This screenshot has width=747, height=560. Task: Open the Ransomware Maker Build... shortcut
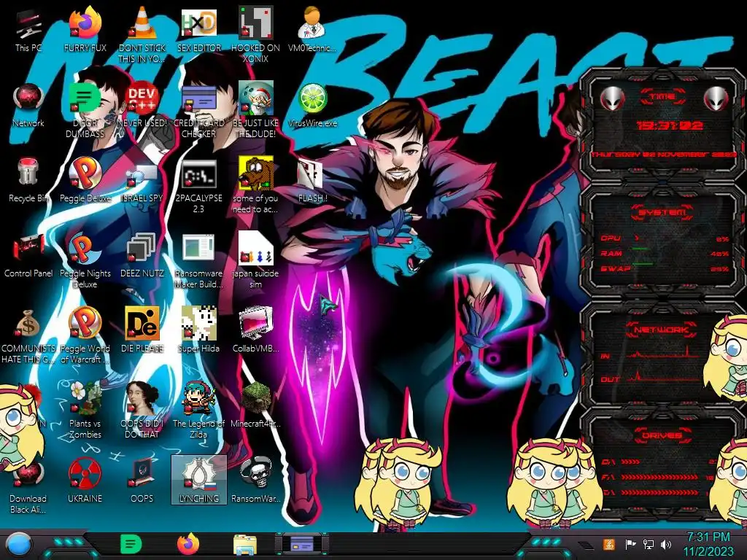click(198, 260)
